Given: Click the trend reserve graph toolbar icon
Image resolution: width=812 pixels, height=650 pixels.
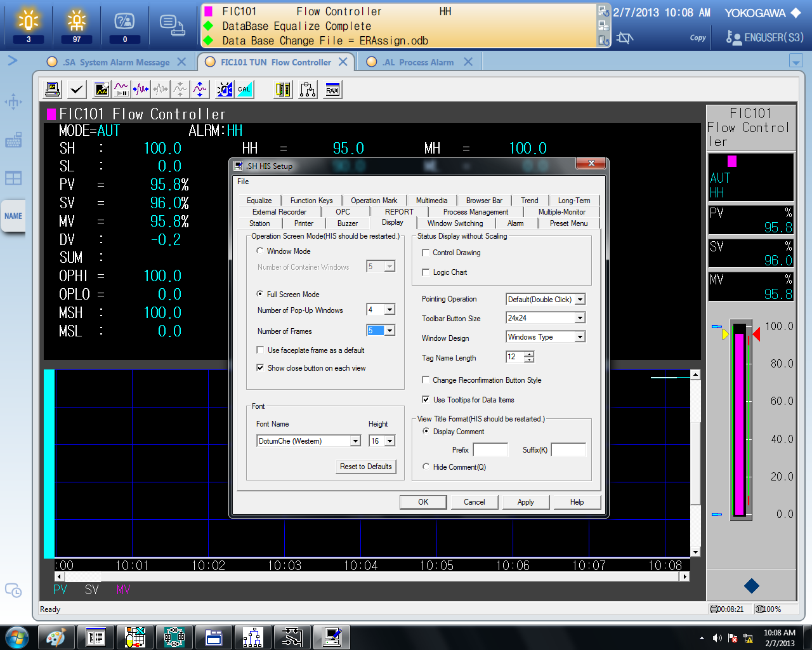Looking at the screenshot, I should [x=101, y=90].
